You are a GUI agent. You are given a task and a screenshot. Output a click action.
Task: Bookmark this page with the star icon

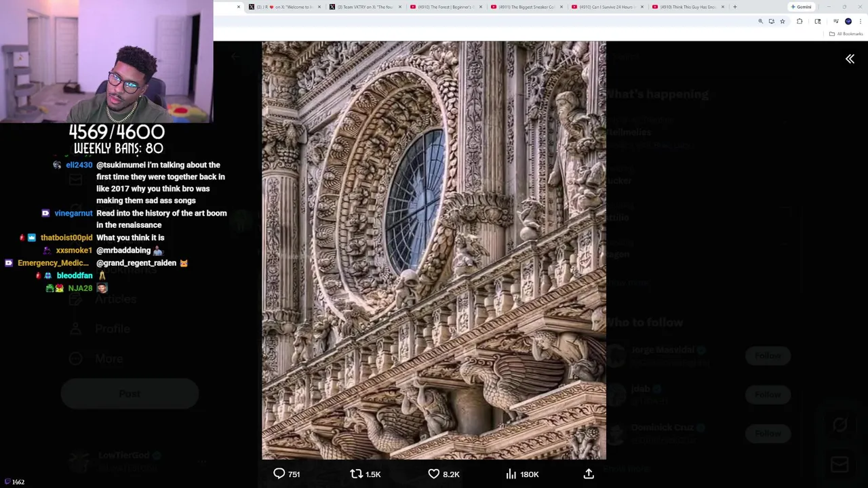[x=782, y=22]
